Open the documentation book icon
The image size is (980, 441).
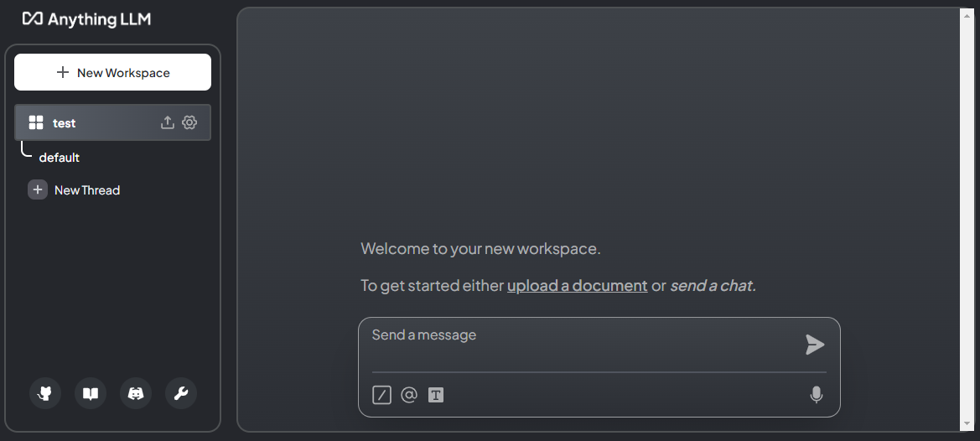(91, 393)
